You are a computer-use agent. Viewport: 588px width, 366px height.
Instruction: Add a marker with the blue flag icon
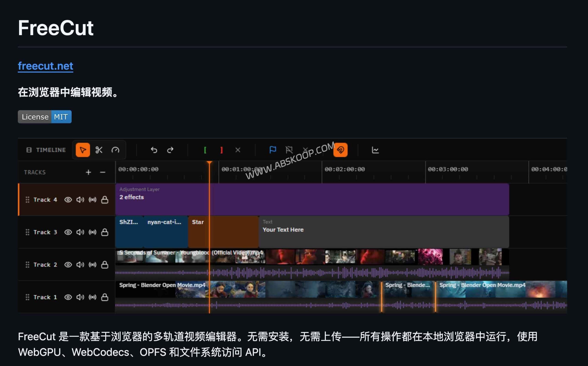[273, 150]
